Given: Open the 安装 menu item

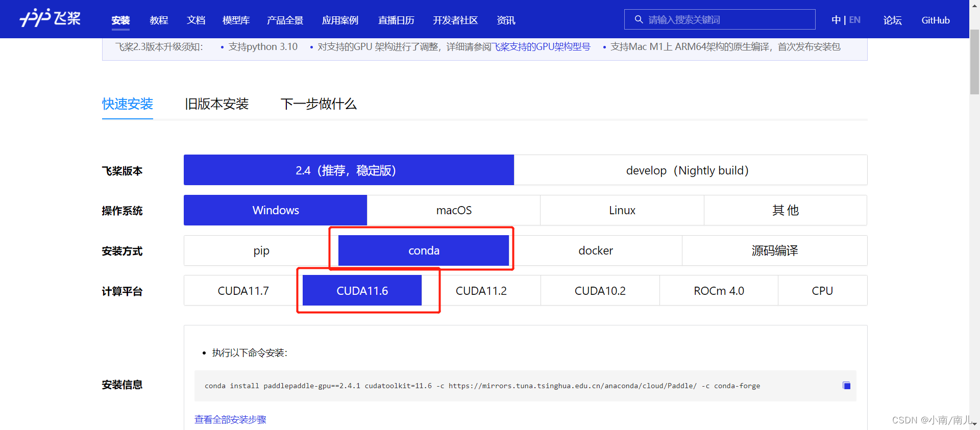Looking at the screenshot, I should 120,20.
